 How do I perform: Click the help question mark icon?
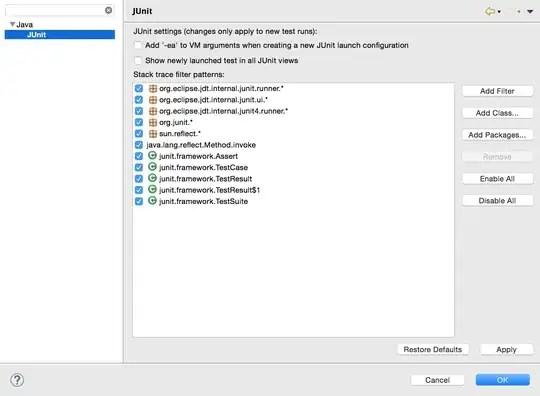coord(17,380)
